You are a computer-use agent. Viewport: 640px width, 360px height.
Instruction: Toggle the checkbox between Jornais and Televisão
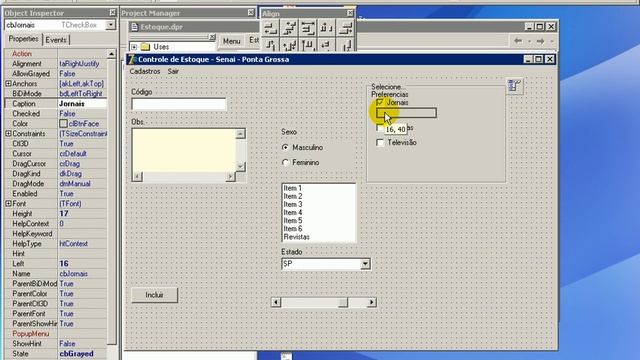379,128
